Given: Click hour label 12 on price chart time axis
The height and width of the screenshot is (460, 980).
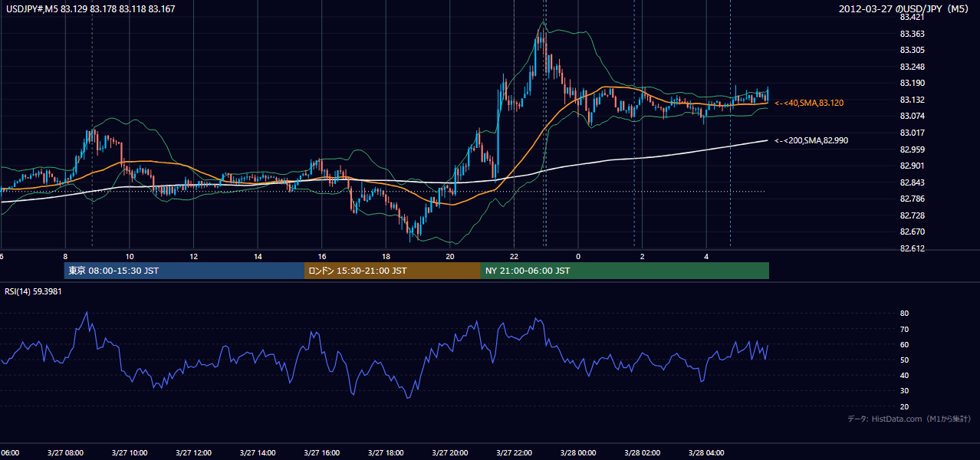Looking at the screenshot, I should click(x=194, y=257).
